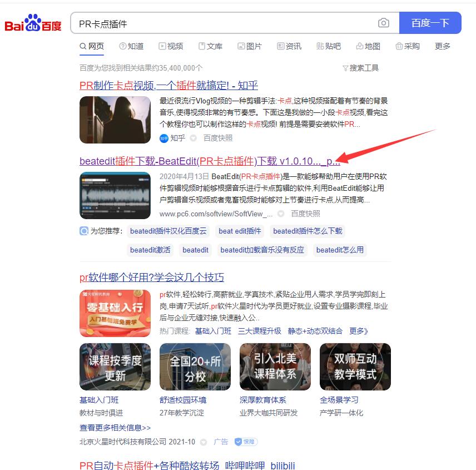The height and width of the screenshot is (470, 476).
Task: Click the 知乎 source icon
Action: 163,138
